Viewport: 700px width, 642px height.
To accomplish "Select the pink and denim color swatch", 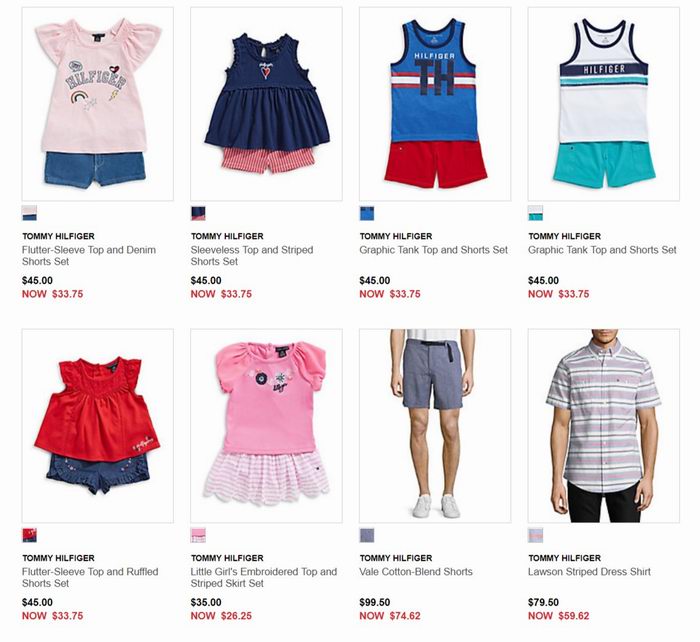I will pos(29,213).
